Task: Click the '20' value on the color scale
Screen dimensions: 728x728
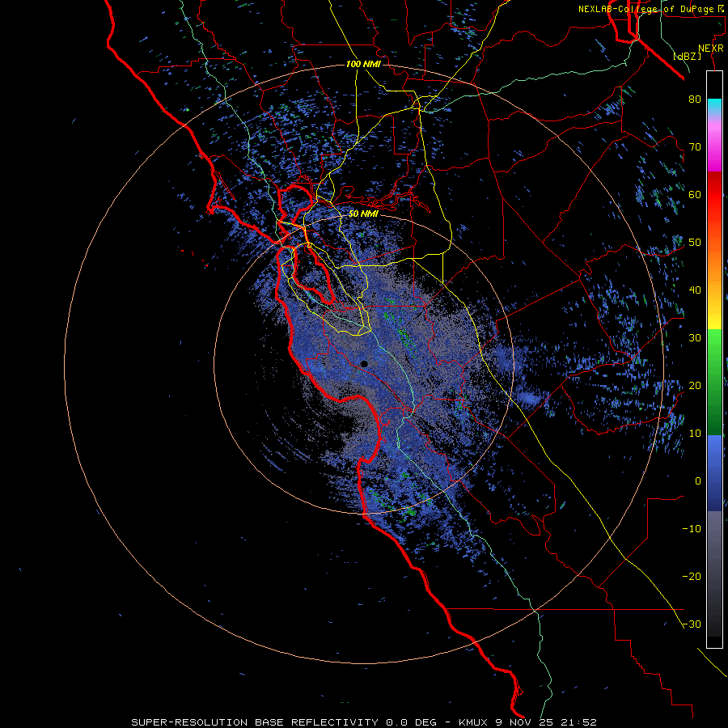Action: click(695, 386)
